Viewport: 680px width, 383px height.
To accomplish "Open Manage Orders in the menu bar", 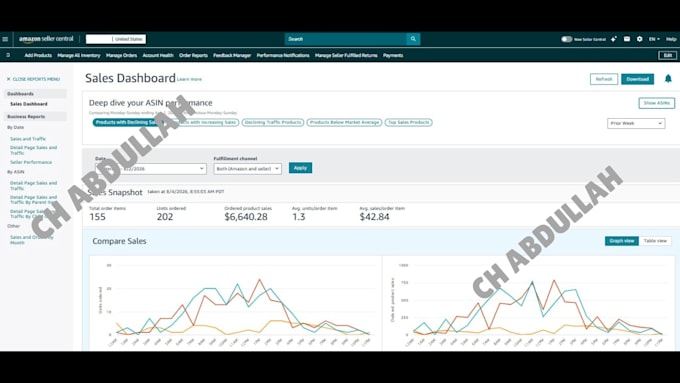I will tap(121, 56).
